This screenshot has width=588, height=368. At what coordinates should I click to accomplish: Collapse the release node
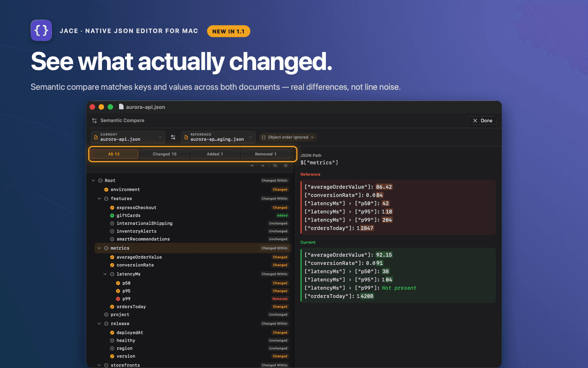coord(99,323)
